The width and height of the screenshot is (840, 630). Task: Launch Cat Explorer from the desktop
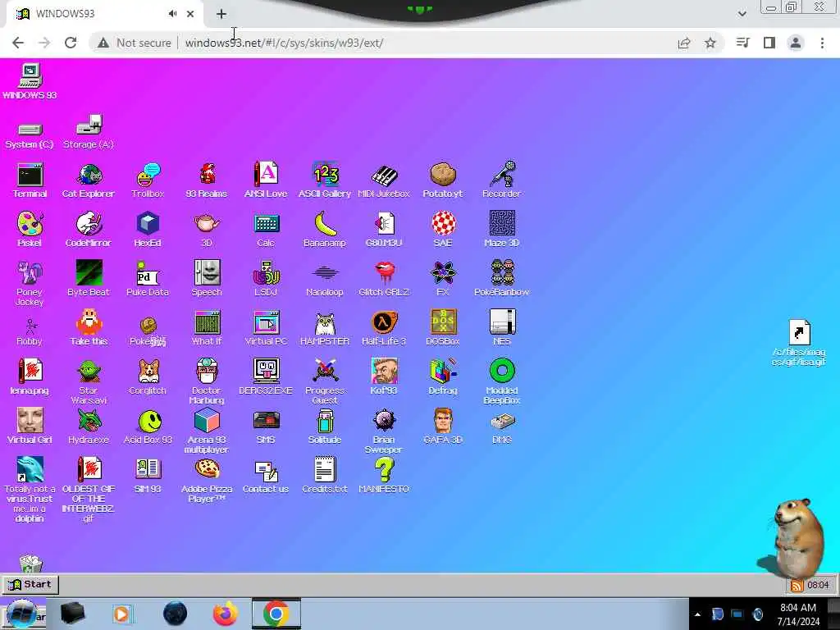[x=89, y=176]
